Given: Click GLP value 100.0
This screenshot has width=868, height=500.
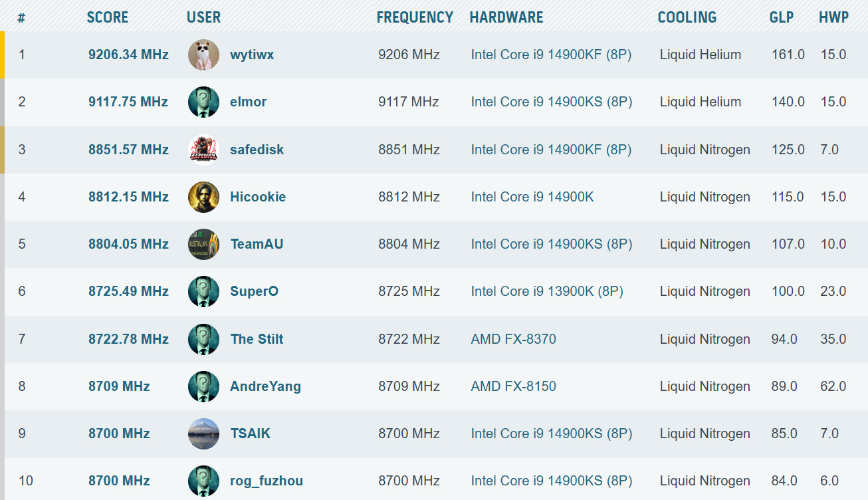Looking at the screenshot, I should pos(788,291).
